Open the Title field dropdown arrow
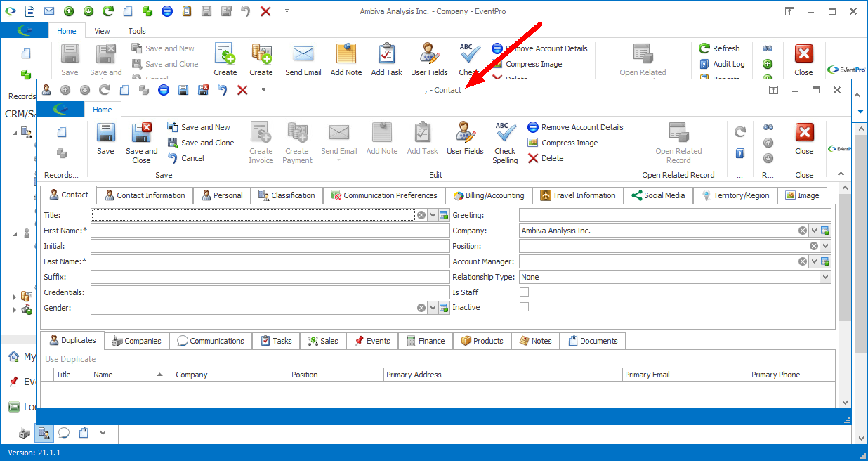The image size is (868, 461). (433, 215)
